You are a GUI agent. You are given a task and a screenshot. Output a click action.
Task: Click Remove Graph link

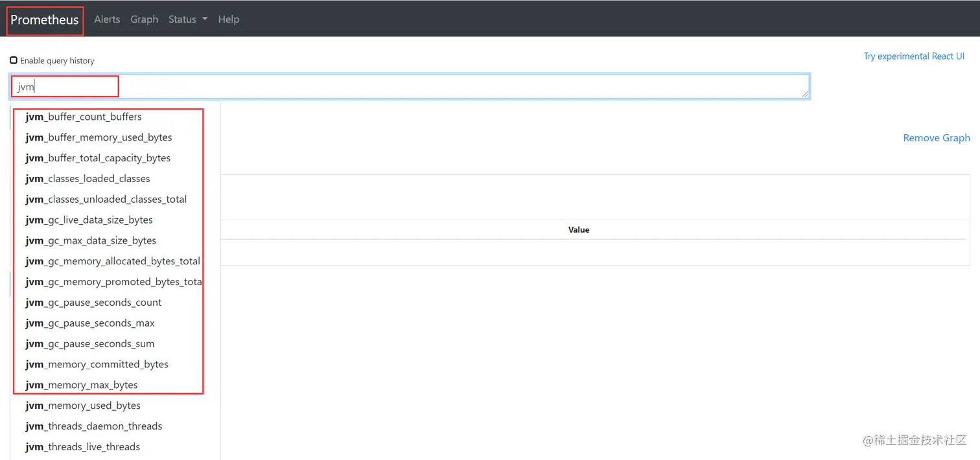[937, 138]
